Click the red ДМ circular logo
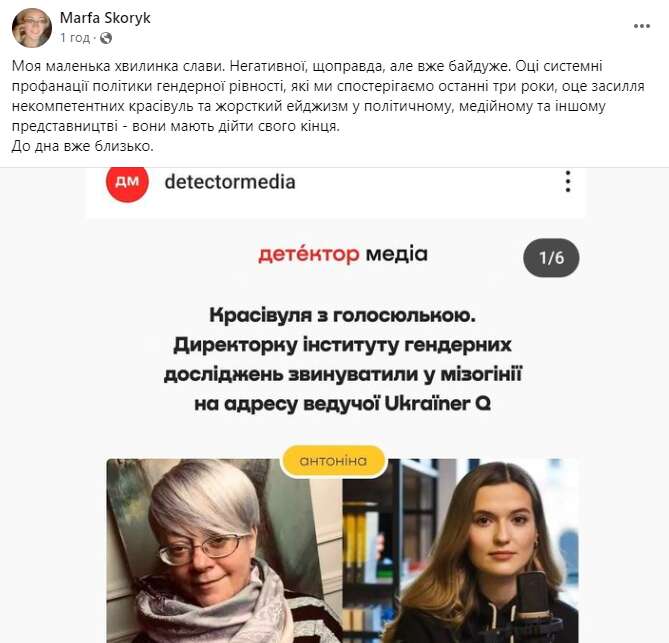 coord(127,182)
